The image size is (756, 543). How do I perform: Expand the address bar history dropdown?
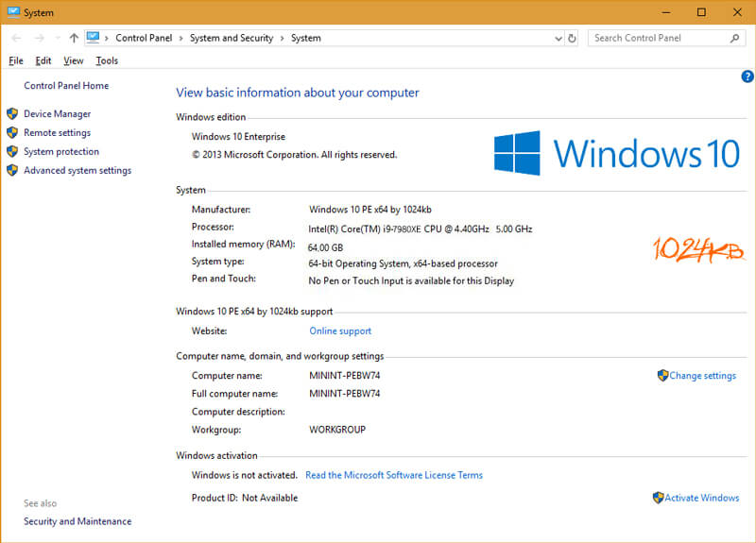click(x=558, y=39)
